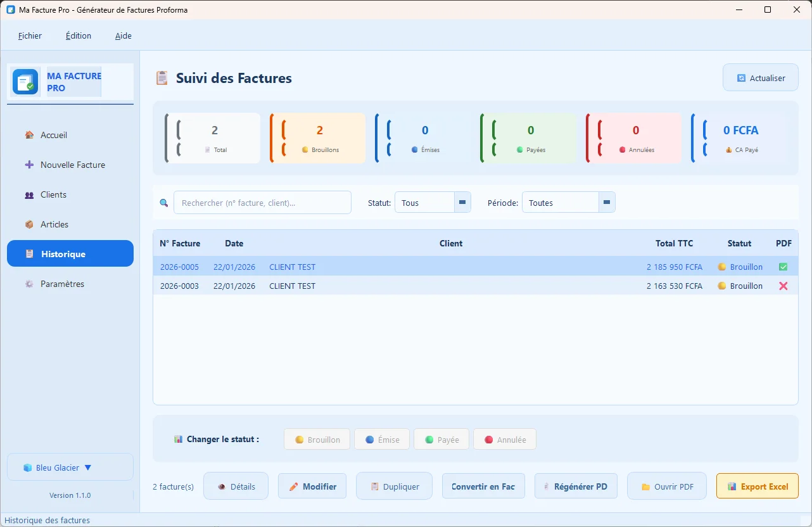Click the people icon beside Clients
This screenshot has width=812, height=527.
click(29, 194)
